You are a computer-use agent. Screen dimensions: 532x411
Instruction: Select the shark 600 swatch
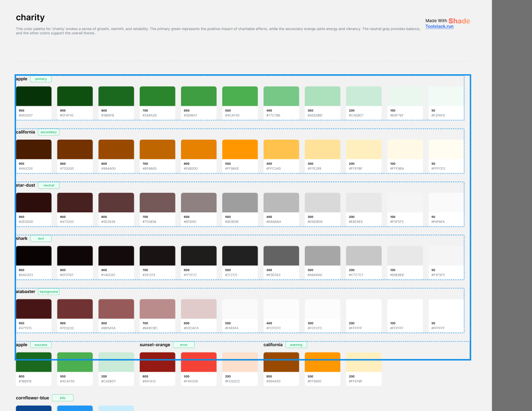(x=199, y=256)
